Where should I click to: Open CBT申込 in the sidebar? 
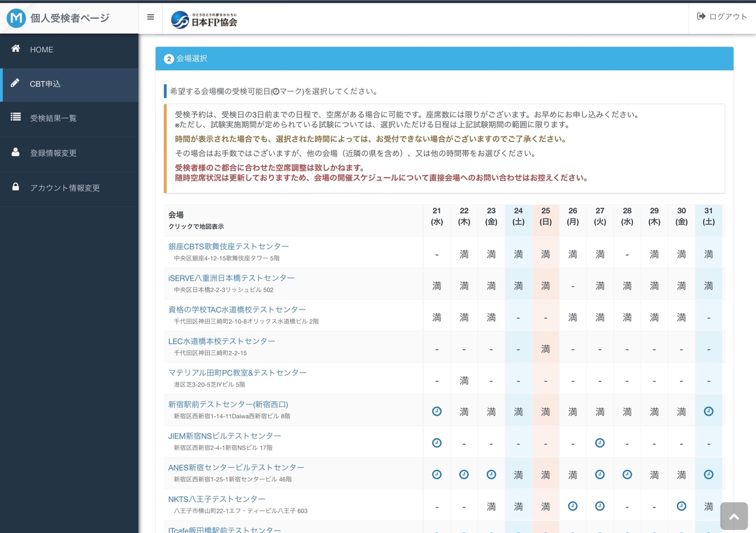pos(69,84)
